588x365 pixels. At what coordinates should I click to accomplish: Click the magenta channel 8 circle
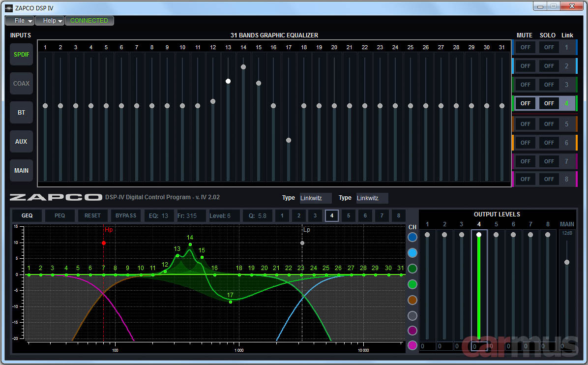pyautogui.click(x=412, y=345)
